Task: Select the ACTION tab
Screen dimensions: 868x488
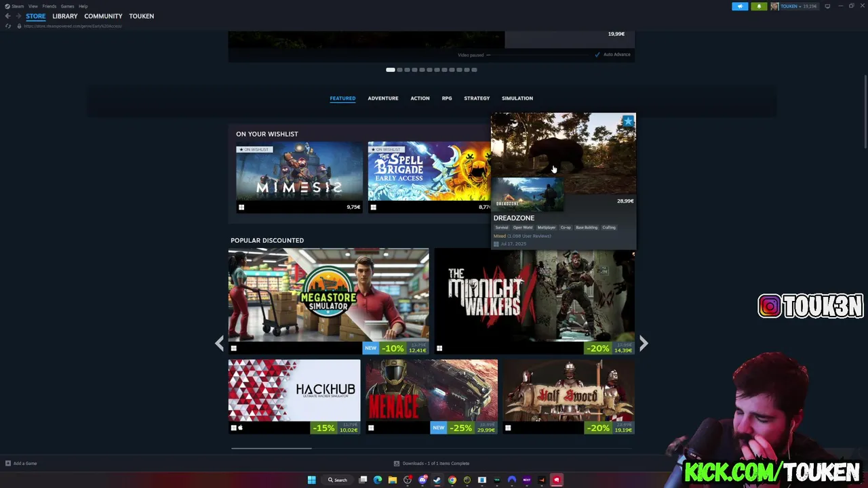Action: [x=420, y=98]
